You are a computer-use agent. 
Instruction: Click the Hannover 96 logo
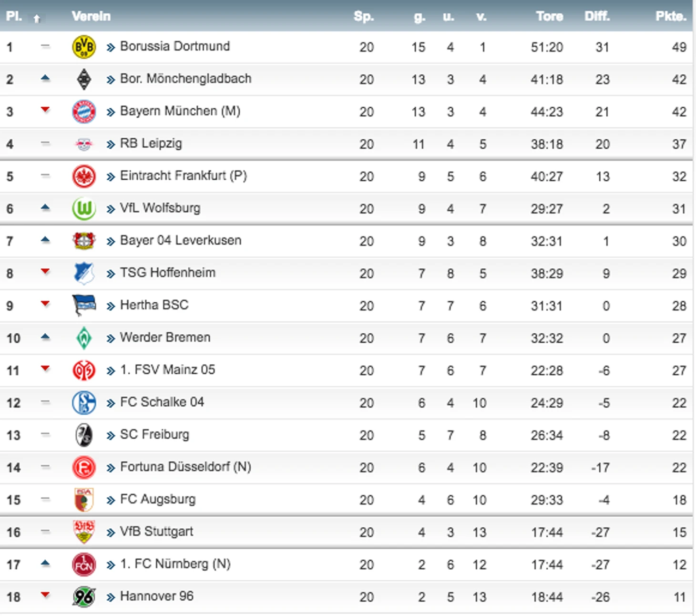pyautogui.click(x=84, y=596)
